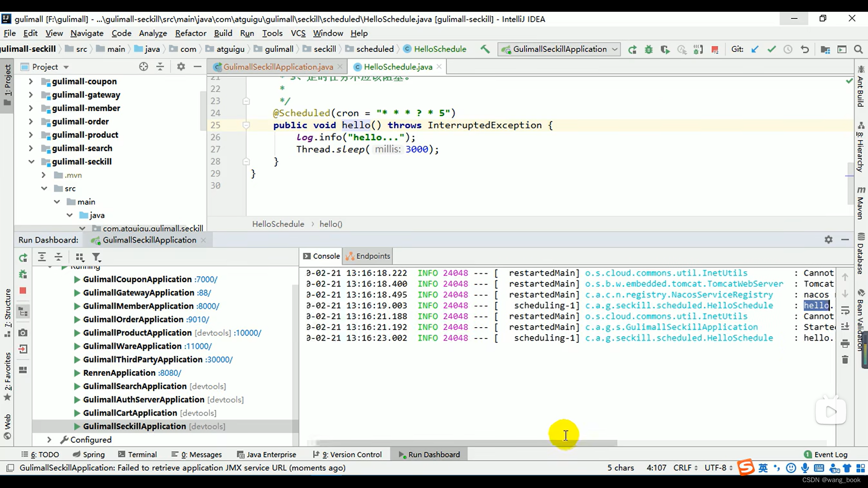Open the VCS menu

point(298,33)
